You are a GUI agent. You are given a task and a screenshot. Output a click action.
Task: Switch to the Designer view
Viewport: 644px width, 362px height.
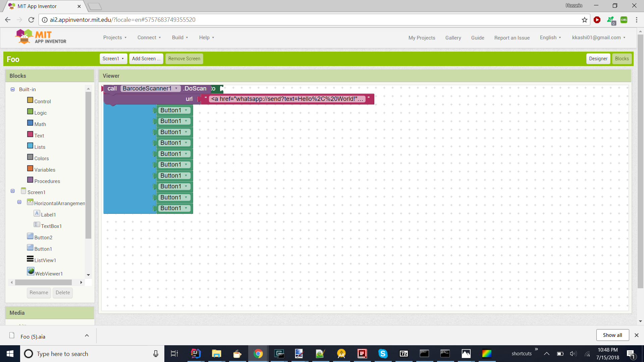(x=598, y=58)
